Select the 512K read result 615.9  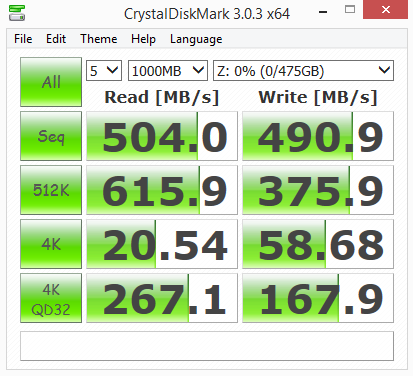click(x=162, y=190)
